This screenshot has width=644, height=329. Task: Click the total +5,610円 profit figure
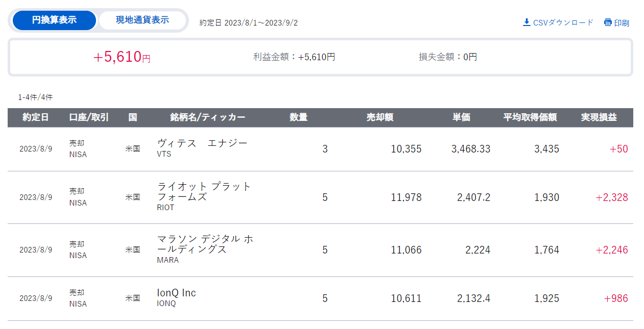[x=122, y=57]
